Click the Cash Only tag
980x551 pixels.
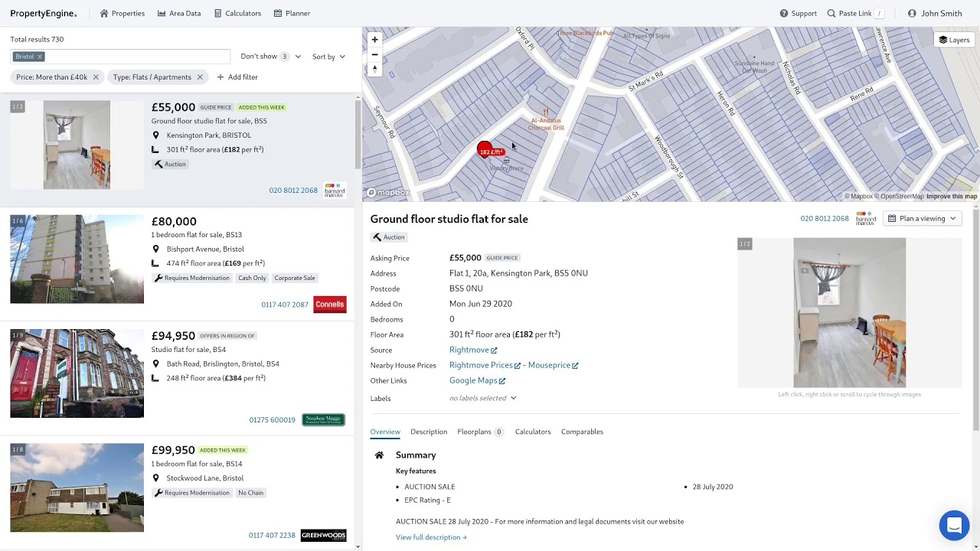click(x=252, y=279)
